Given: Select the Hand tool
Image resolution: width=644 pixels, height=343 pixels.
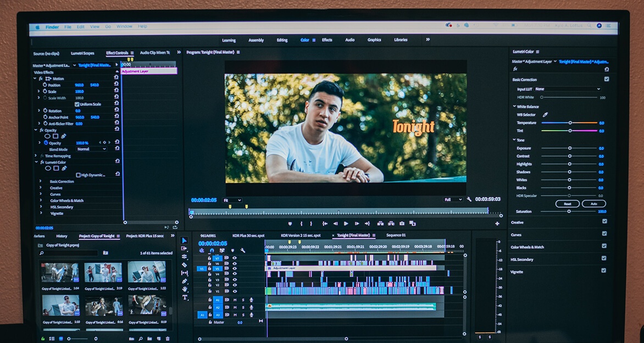Looking at the screenshot, I should coord(184,288).
